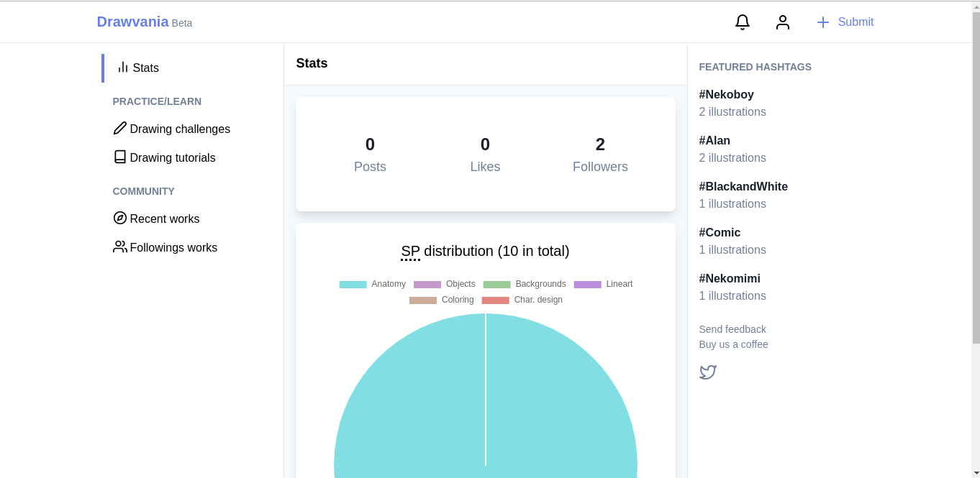The height and width of the screenshot is (478, 980).
Task: Toggle the Coloring legend swatch
Action: [423, 300]
